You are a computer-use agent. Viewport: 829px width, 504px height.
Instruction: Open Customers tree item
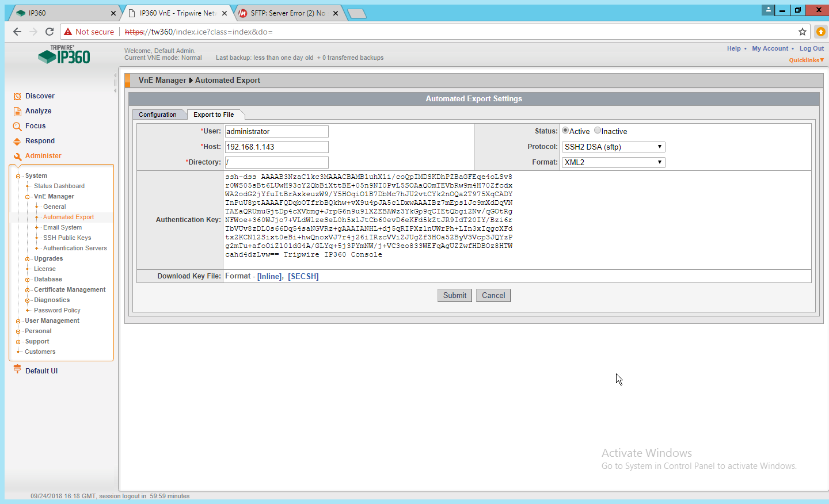[40, 352]
